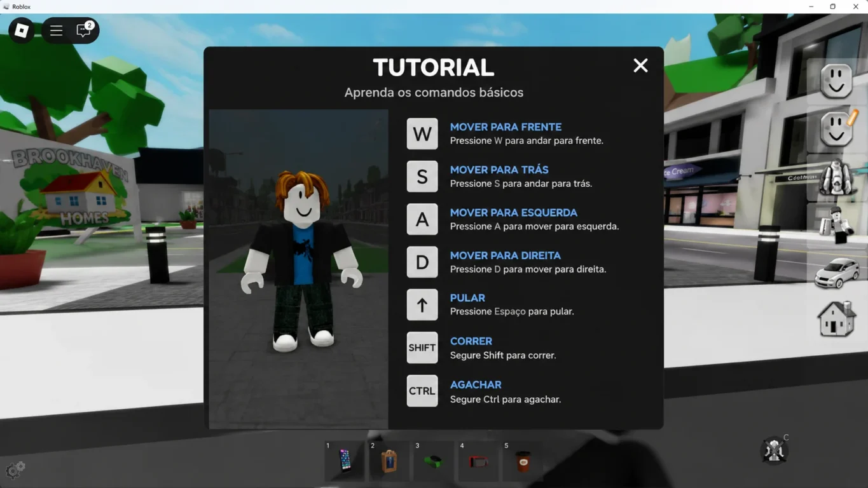Close the Tutorial dialog with X
The height and width of the screenshot is (488, 868).
pyautogui.click(x=640, y=65)
